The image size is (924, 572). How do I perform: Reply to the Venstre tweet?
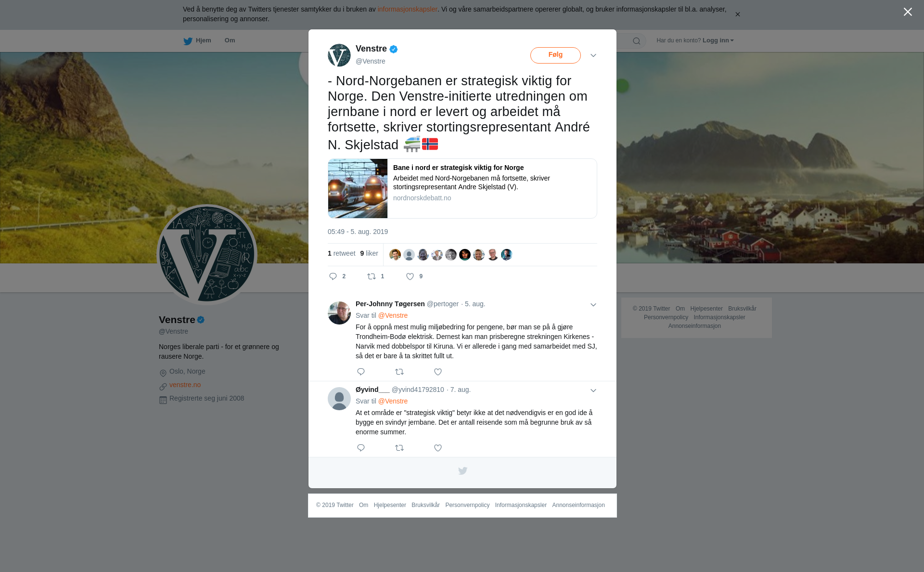pyautogui.click(x=333, y=276)
